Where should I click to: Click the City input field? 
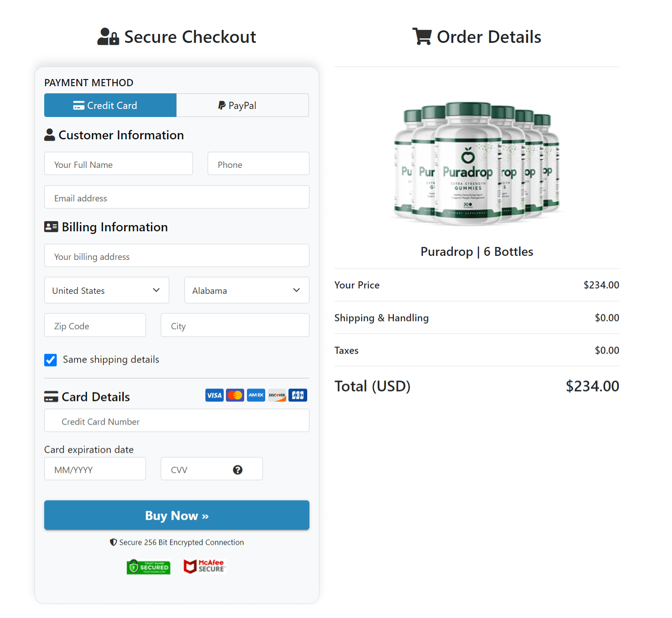pyautogui.click(x=235, y=325)
